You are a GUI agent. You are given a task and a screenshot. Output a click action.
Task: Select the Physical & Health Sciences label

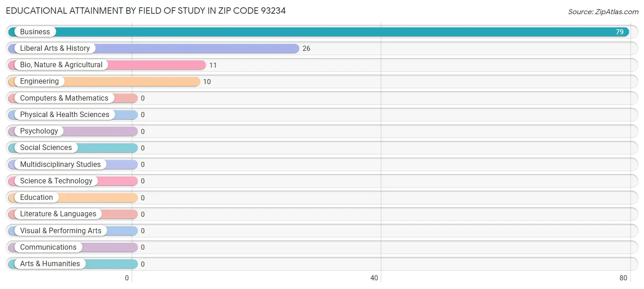[65, 115]
